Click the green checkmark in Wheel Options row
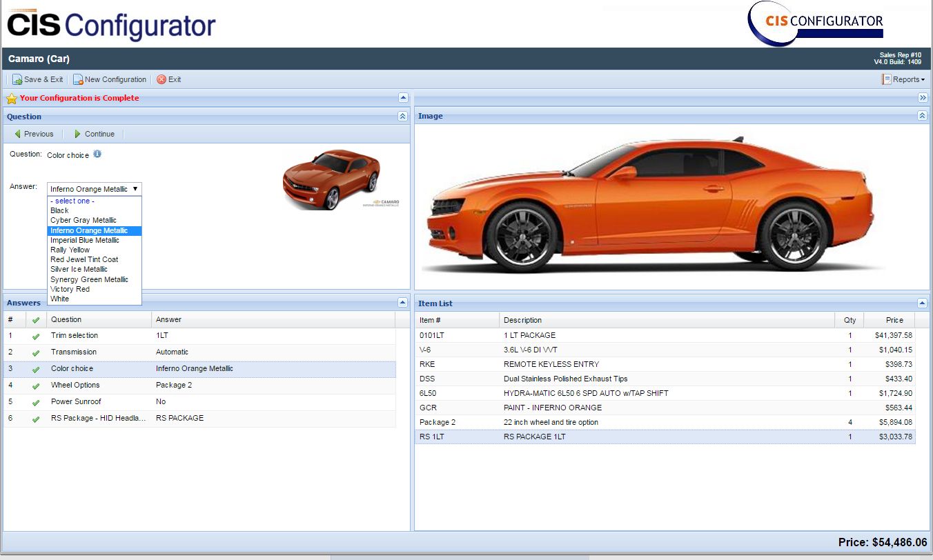This screenshot has height=560, width=933. click(x=36, y=386)
